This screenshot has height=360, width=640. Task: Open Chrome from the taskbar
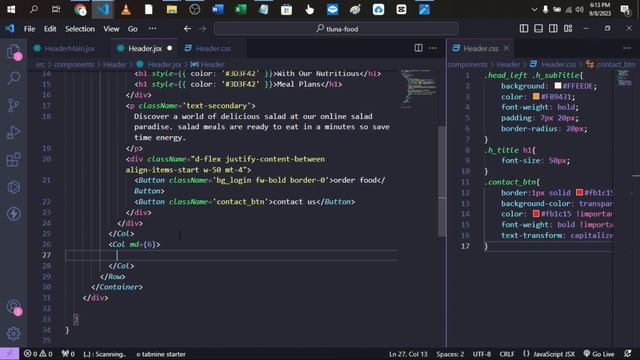[80, 9]
